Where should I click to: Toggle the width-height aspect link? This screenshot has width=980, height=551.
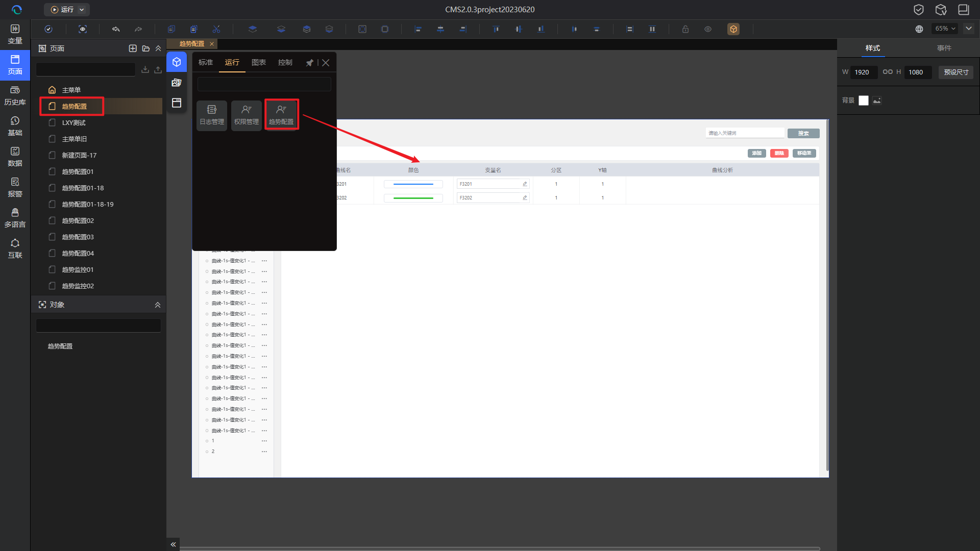point(888,72)
